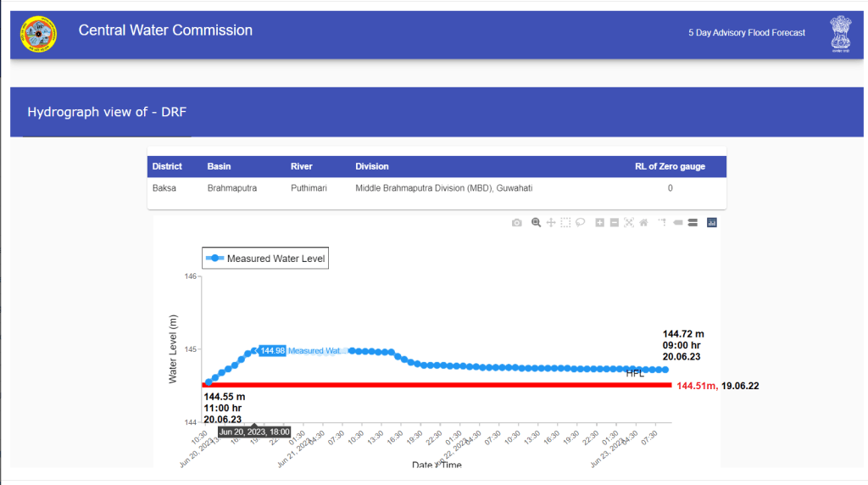Click the Central Water Commission title
The width and height of the screenshot is (868, 485).
coord(165,31)
